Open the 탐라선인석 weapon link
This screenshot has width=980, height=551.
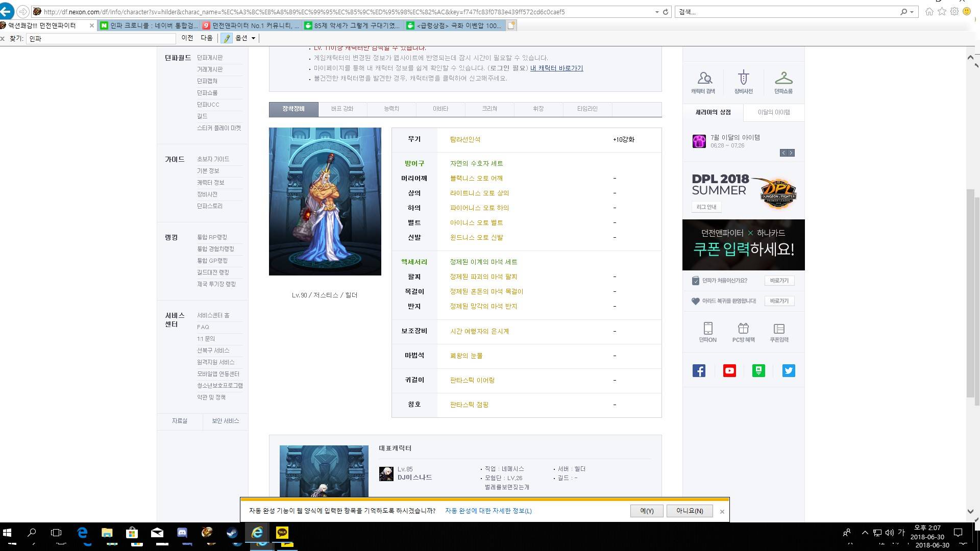pos(465,140)
